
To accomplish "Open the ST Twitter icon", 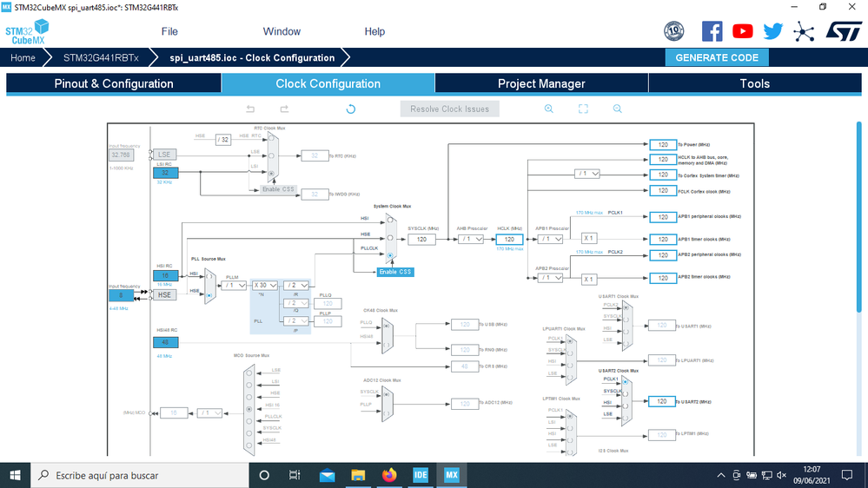I will tap(772, 31).
